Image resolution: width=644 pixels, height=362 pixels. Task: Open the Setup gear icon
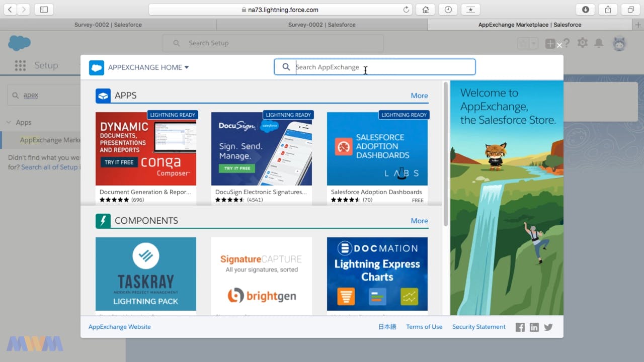click(583, 43)
